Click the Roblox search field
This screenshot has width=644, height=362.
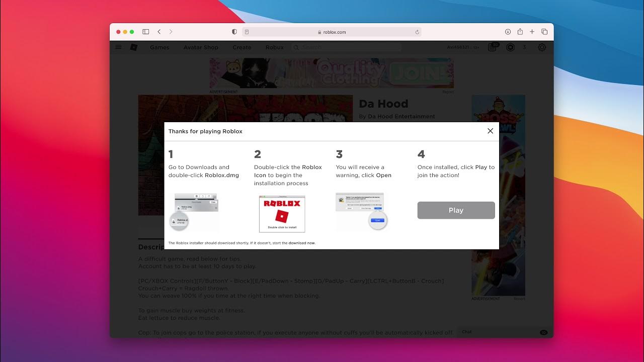(346, 47)
